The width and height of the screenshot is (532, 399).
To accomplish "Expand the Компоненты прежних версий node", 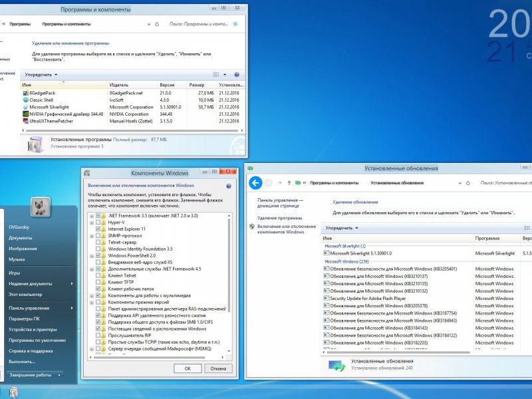I will click(x=92, y=303).
